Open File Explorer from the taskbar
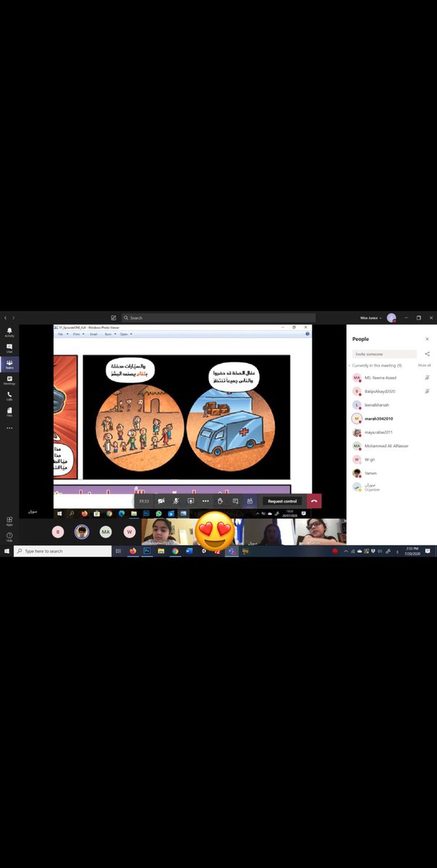This screenshot has height=868, width=437. (161, 551)
